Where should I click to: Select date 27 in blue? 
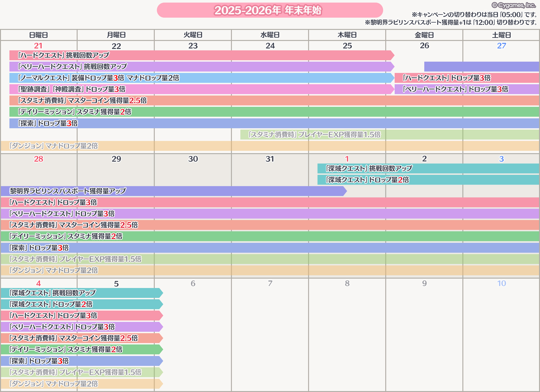[501, 45]
